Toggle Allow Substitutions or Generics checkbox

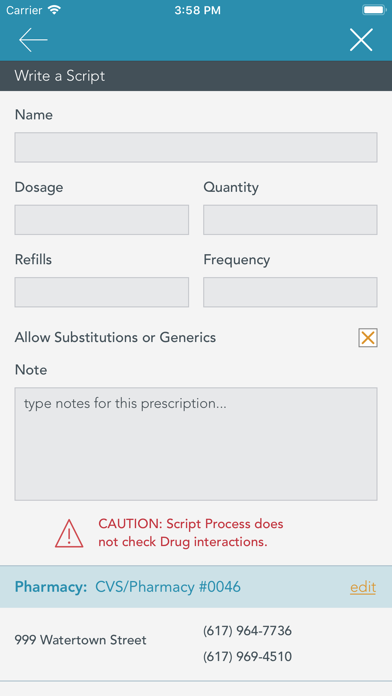tap(368, 338)
